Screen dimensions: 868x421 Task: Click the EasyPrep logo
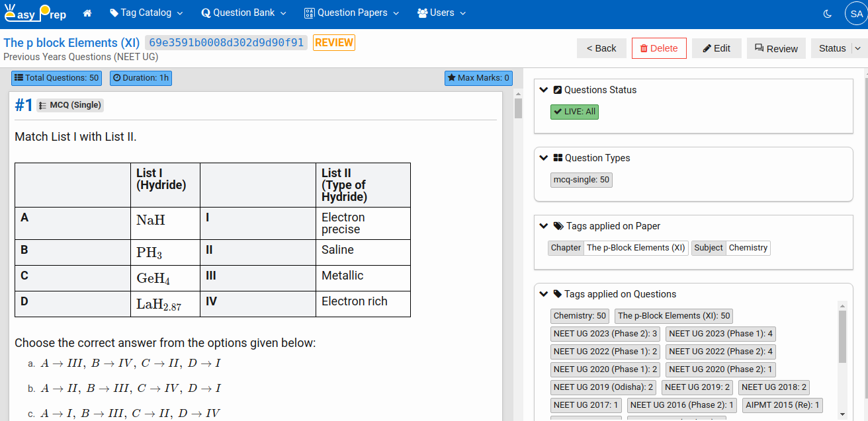click(35, 13)
